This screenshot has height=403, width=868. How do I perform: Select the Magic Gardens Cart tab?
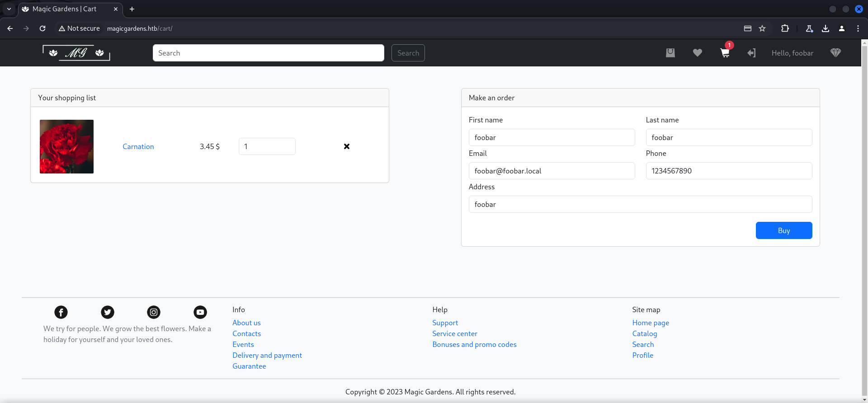pos(65,9)
